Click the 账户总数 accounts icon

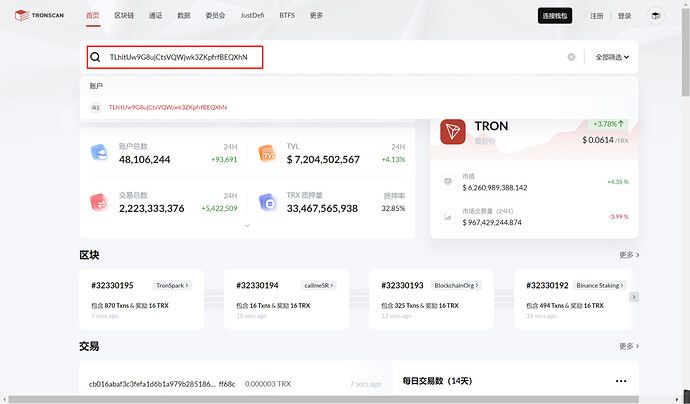point(99,153)
